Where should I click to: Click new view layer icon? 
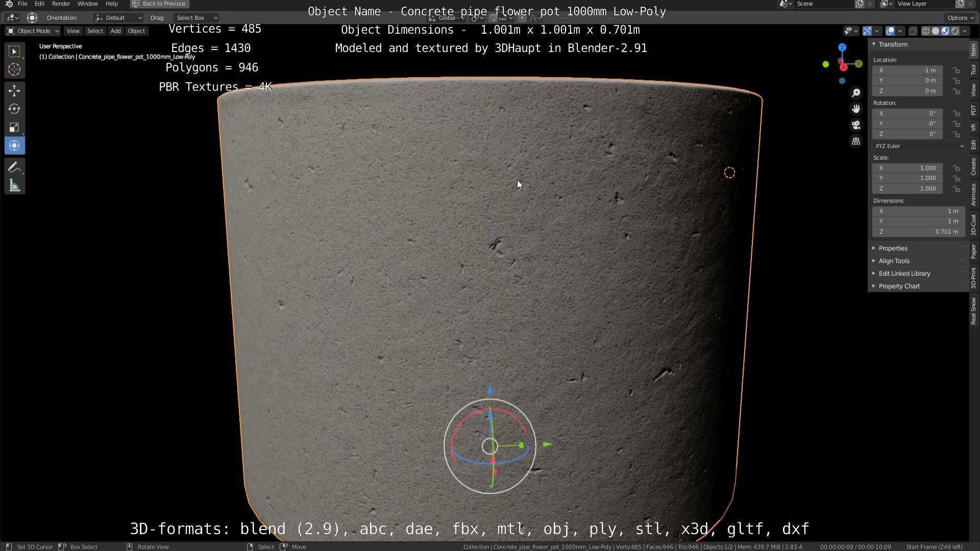point(960,4)
